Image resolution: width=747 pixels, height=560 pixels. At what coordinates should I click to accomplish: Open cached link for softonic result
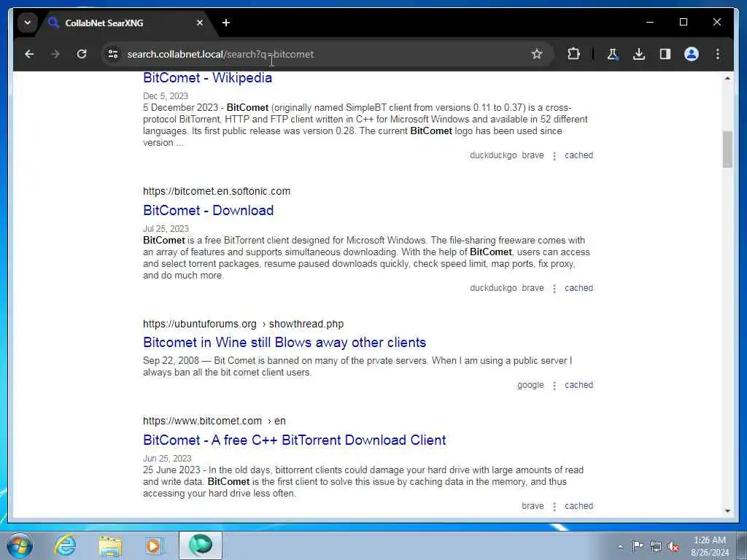click(x=578, y=288)
